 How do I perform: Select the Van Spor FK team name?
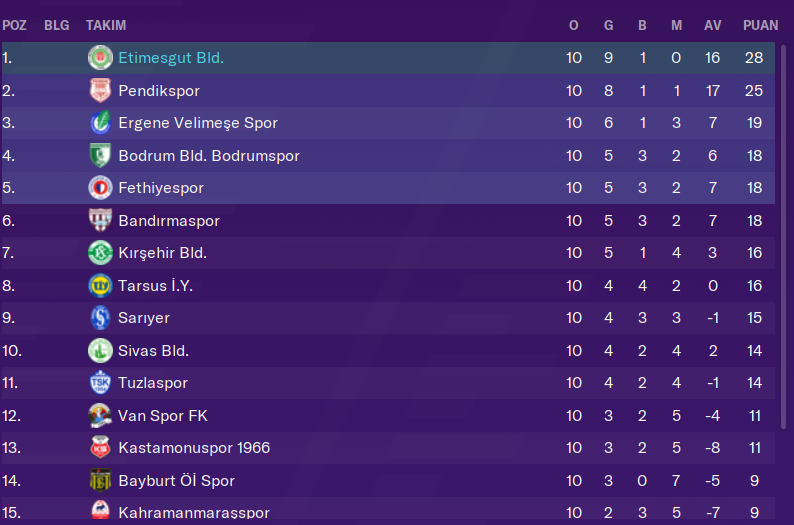(x=163, y=416)
